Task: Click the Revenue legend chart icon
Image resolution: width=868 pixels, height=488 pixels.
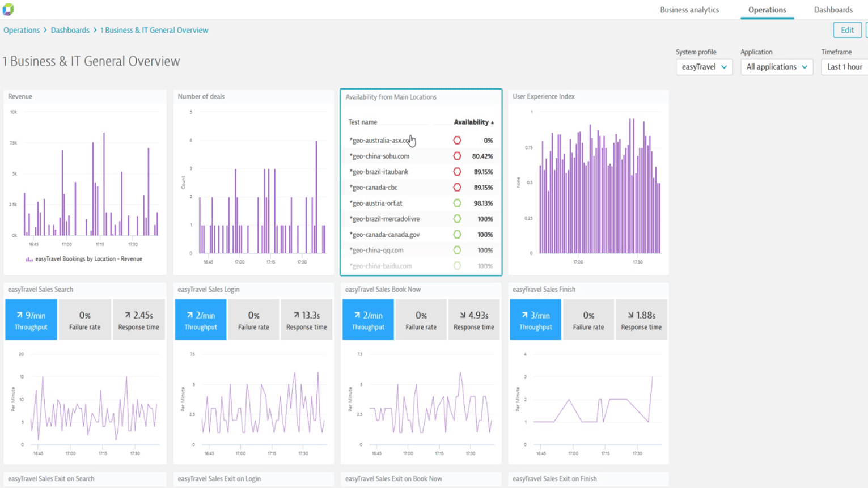Action: [x=29, y=260]
